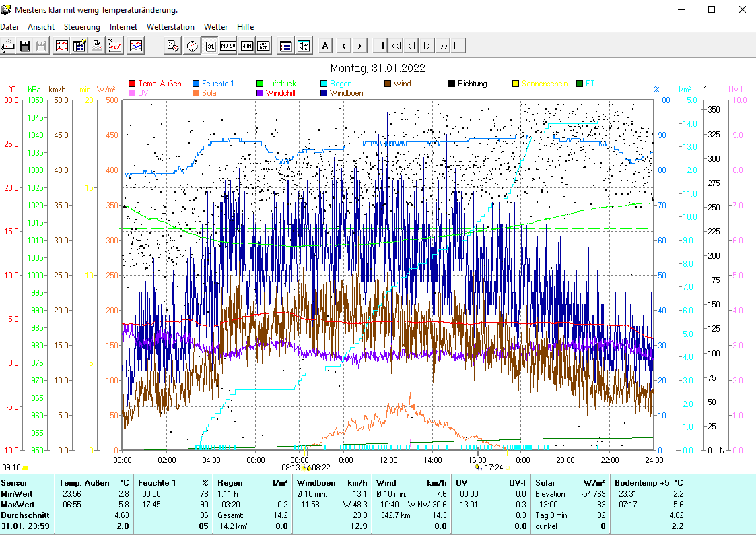756x535 pixels.
Task: Go back with the left chevron
Action: tap(344, 46)
